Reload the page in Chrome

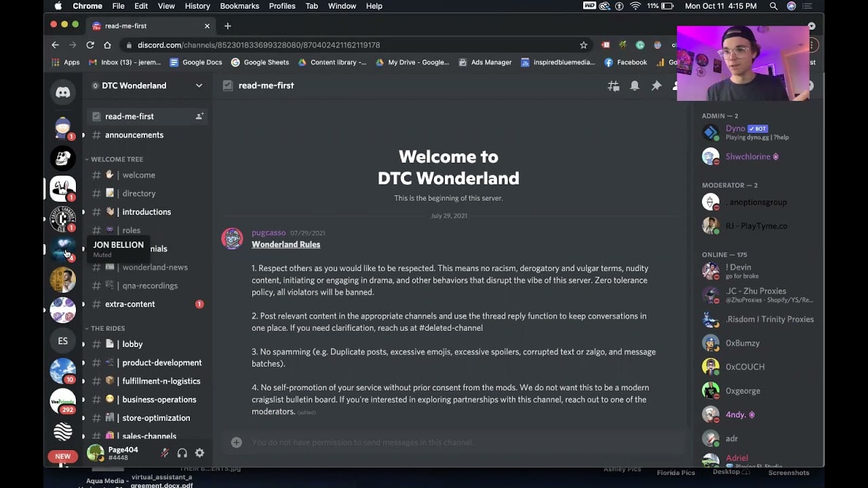[x=90, y=45]
